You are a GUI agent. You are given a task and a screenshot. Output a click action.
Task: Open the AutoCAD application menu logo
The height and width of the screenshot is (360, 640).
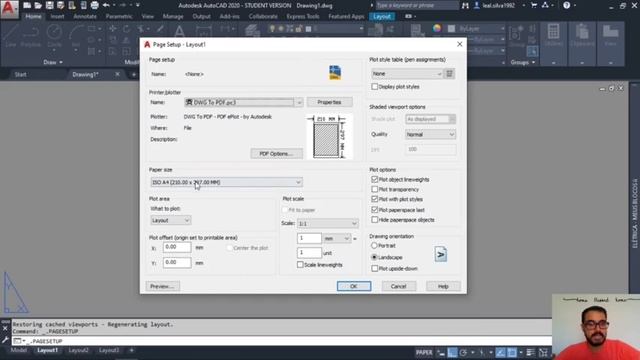(9, 9)
